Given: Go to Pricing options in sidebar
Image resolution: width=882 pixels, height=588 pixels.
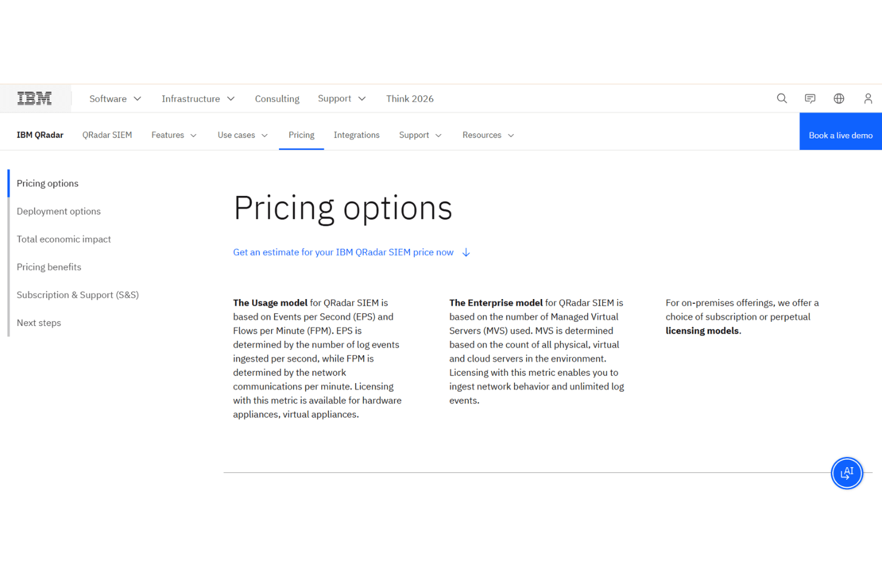Looking at the screenshot, I should [x=48, y=183].
